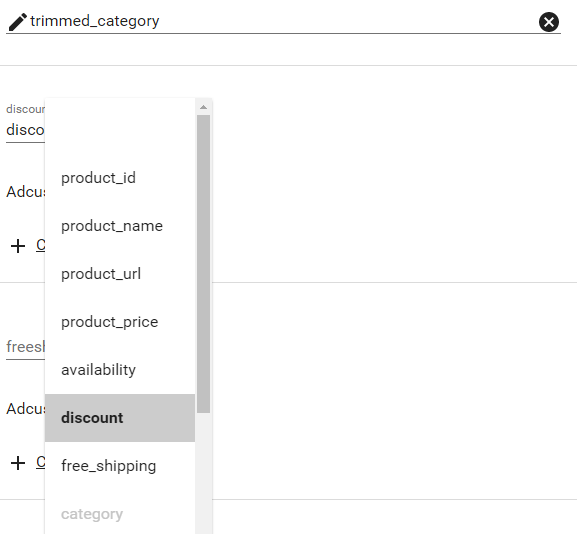Open the freeshipping field dropdown
The width and height of the screenshot is (577, 534).
25,347
